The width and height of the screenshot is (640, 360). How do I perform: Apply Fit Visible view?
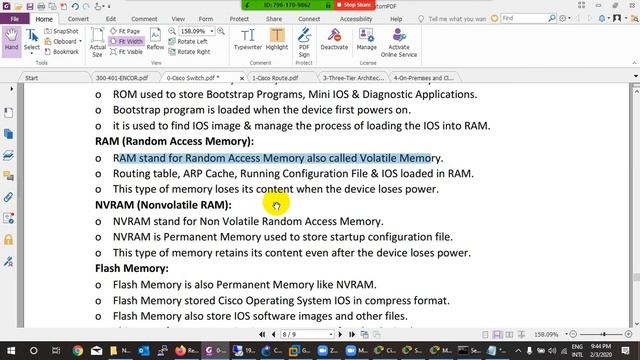point(127,52)
